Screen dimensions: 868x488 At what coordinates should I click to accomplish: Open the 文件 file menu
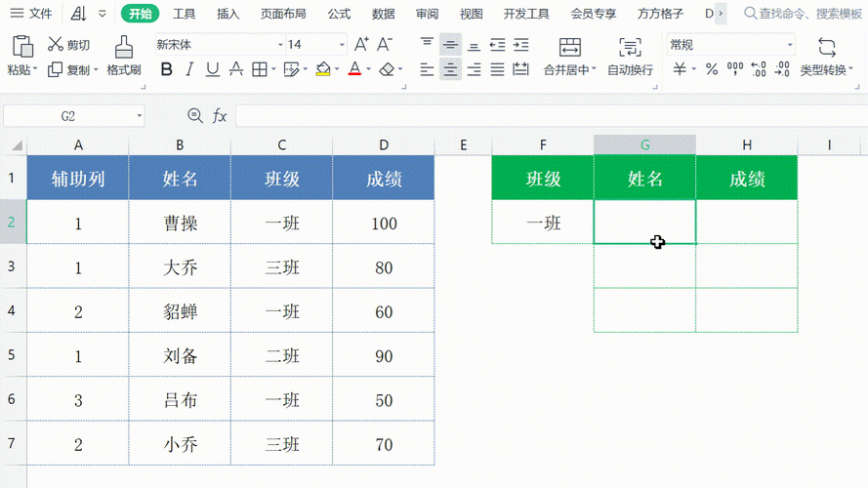point(31,14)
